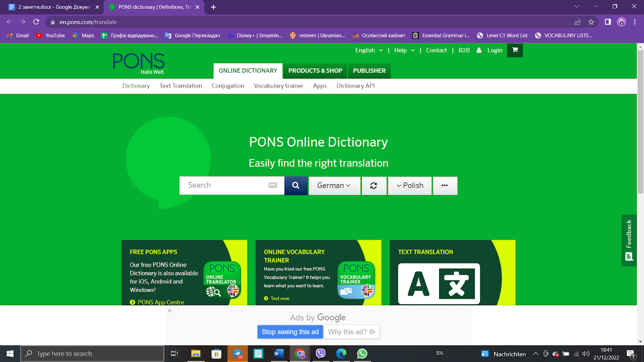
Task: Select the ONLINE DICTIONARY tab
Action: click(248, 71)
